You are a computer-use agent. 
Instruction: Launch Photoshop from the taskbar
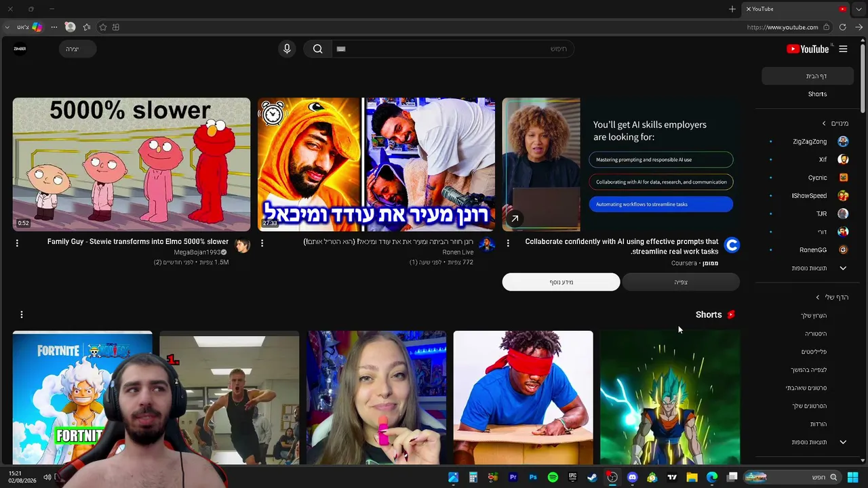click(x=533, y=477)
